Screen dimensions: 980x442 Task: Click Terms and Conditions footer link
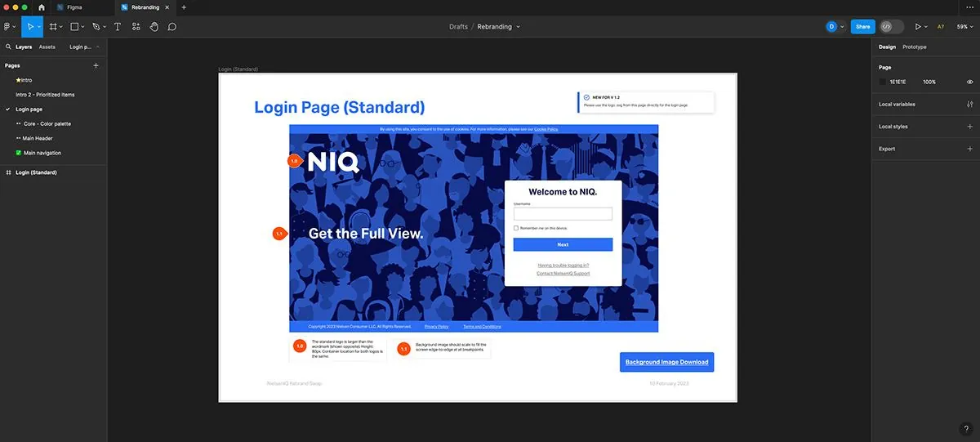(482, 326)
